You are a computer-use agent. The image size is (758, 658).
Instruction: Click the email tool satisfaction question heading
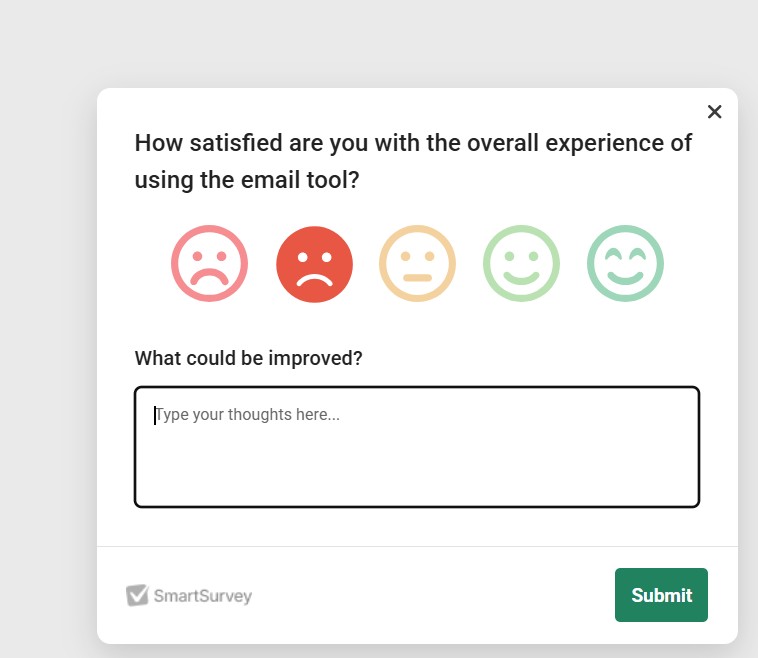point(413,162)
